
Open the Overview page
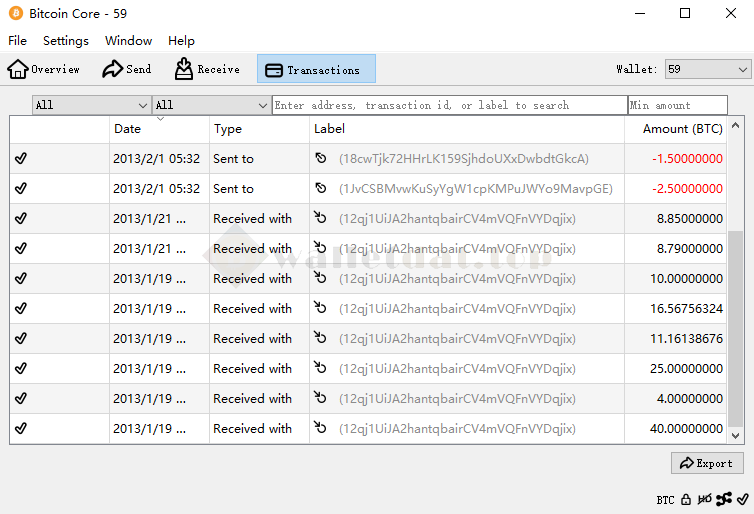pyautogui.click(x=44, y=69)
